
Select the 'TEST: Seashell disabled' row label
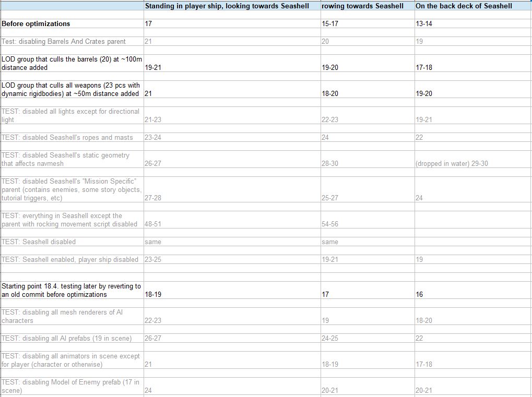click(39, 242)
